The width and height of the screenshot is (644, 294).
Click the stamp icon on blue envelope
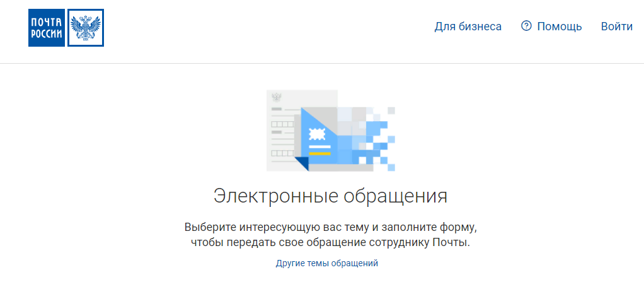[x=318, y=134]
